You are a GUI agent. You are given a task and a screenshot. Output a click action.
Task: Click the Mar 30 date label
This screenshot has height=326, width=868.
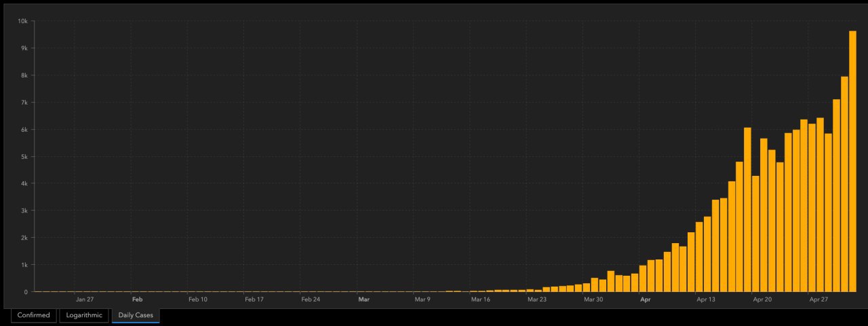(x=593, y=299)
